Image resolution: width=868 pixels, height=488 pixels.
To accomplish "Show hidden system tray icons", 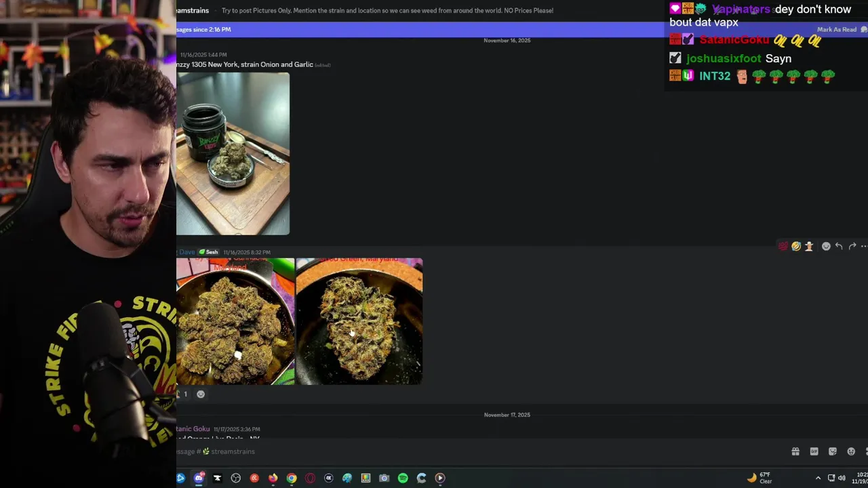I will click(818, 478).
